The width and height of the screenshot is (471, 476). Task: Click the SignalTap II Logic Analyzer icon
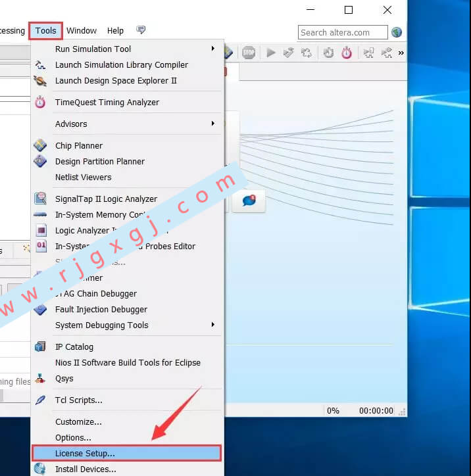coord(40,199)
